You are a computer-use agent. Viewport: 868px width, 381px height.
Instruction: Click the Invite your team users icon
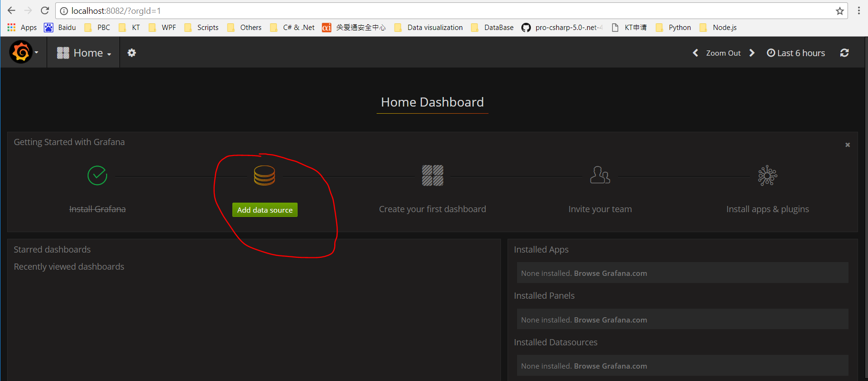click(x=600, y=175)
